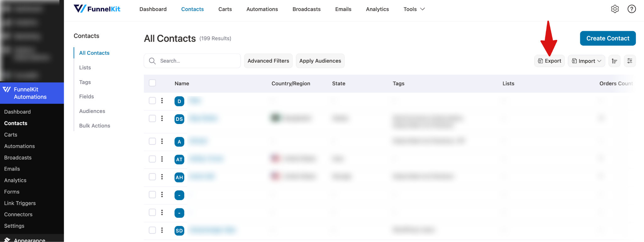Open row actions dots for contact SD
The image size is (644, 242).
click(x=162, y=230)
